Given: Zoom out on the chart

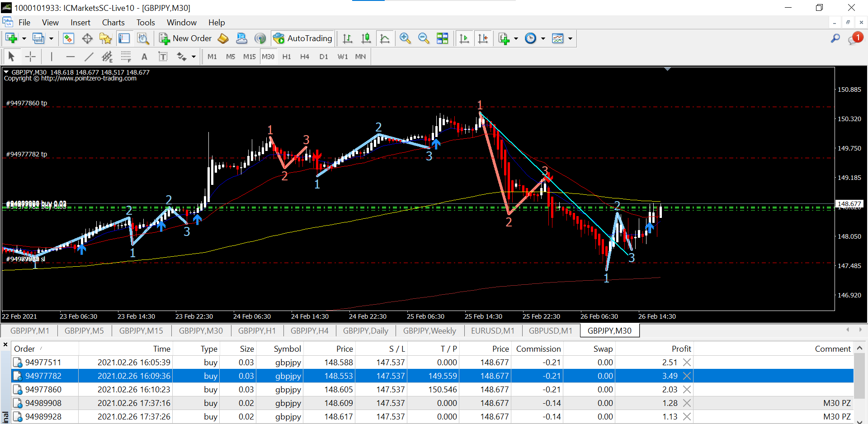Looking at the screenshot, I should coord(424,38).
